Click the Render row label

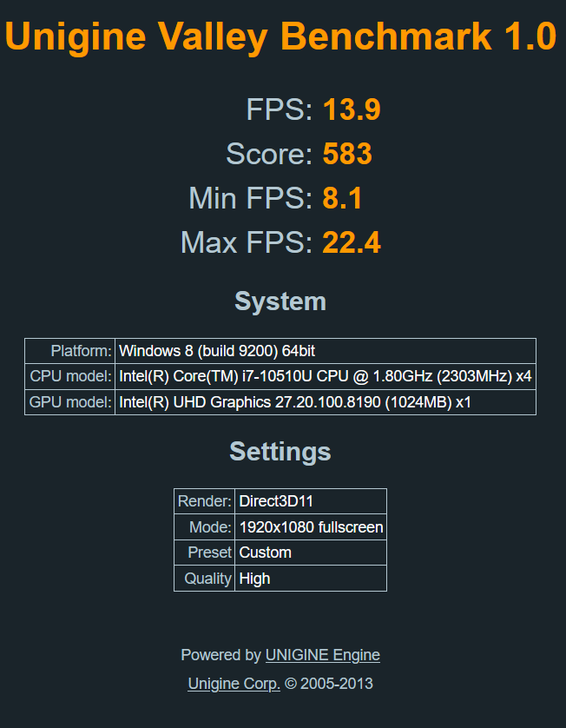pos(204,501)
